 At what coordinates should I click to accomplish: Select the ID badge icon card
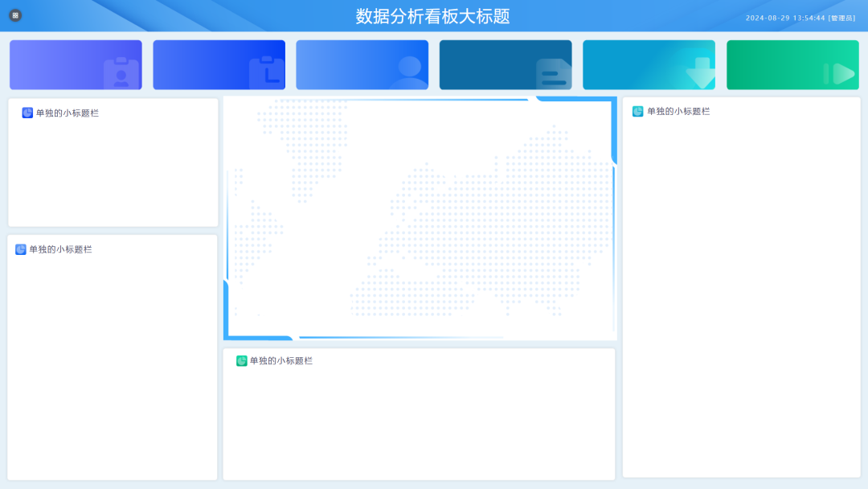[75, 64]
